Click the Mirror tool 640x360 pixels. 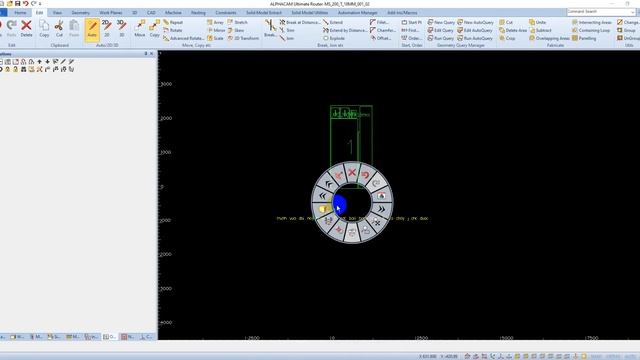(x=216, y=30)
